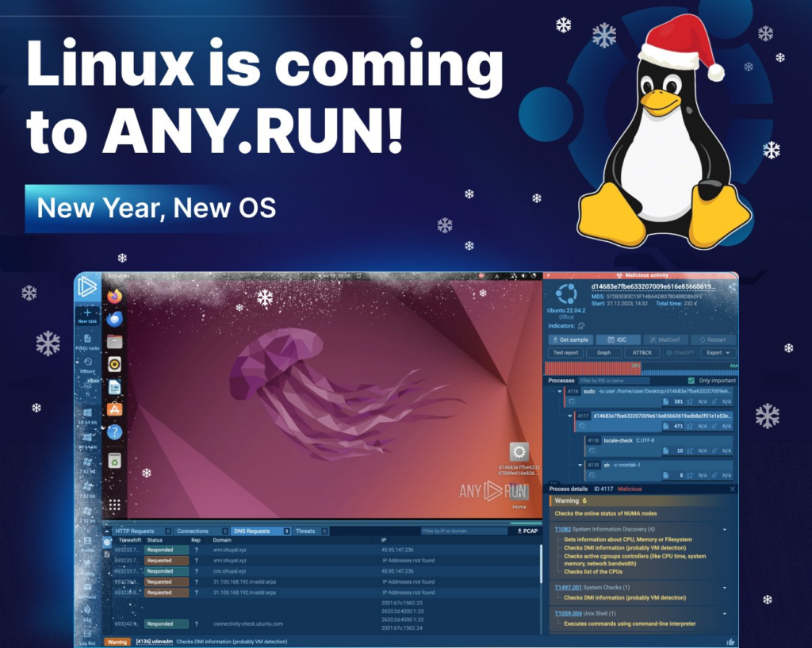Show Applications grid in Ubuntu dock
Image resolution: width=812 pixels, height=648 pixels.
(114, 504)
